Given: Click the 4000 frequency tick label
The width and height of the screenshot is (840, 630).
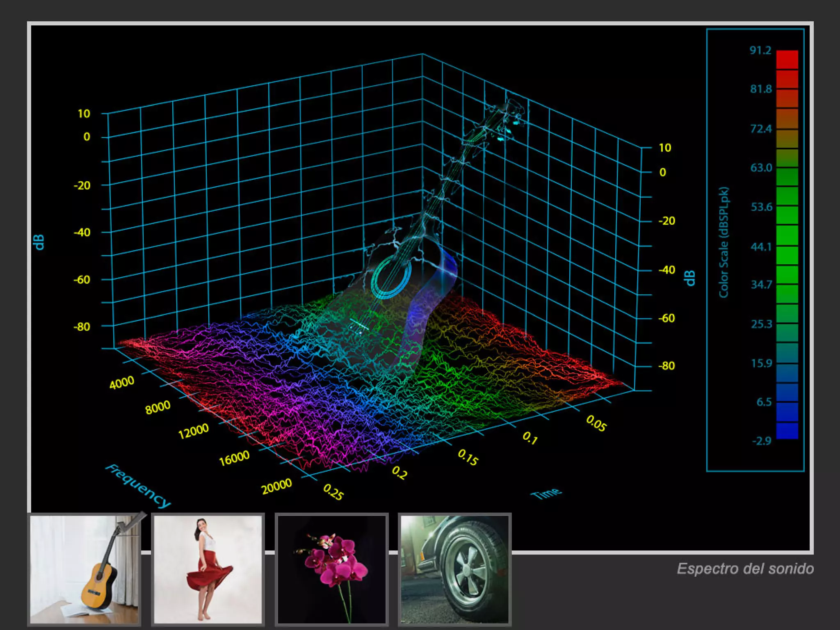Looking at the screenshot, I should (x=122, y=382).
